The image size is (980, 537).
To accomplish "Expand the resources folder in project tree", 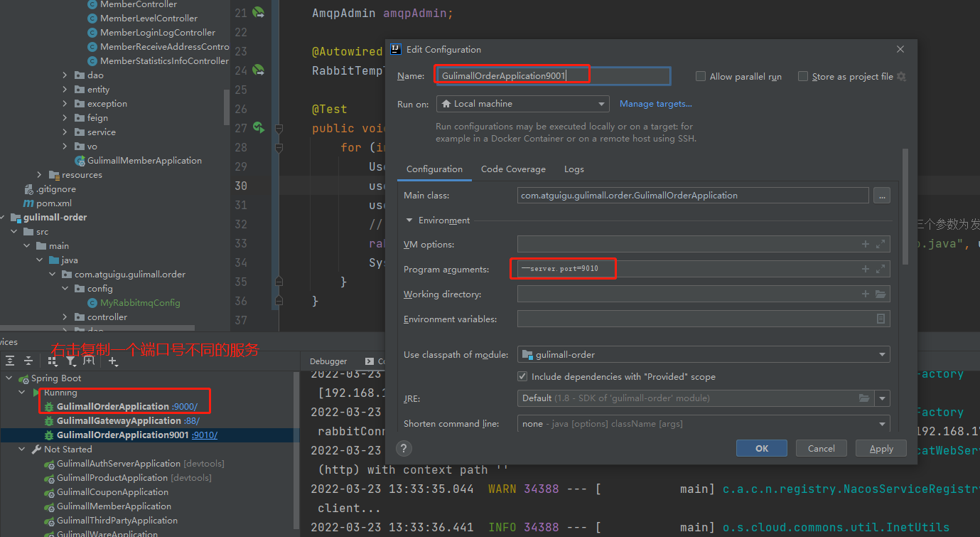I will [39, 175].
